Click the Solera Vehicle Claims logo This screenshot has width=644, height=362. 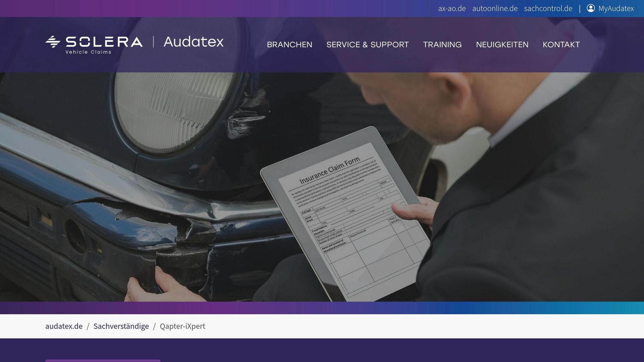point(94,45)
